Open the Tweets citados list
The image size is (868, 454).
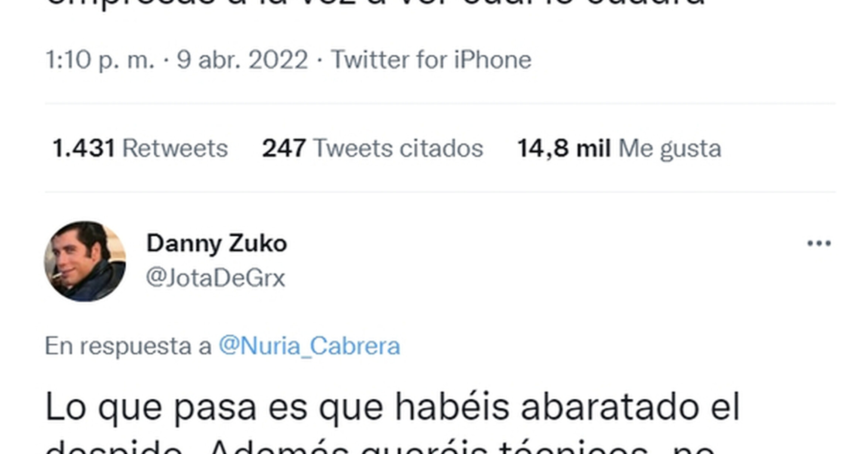pos(398,148)
